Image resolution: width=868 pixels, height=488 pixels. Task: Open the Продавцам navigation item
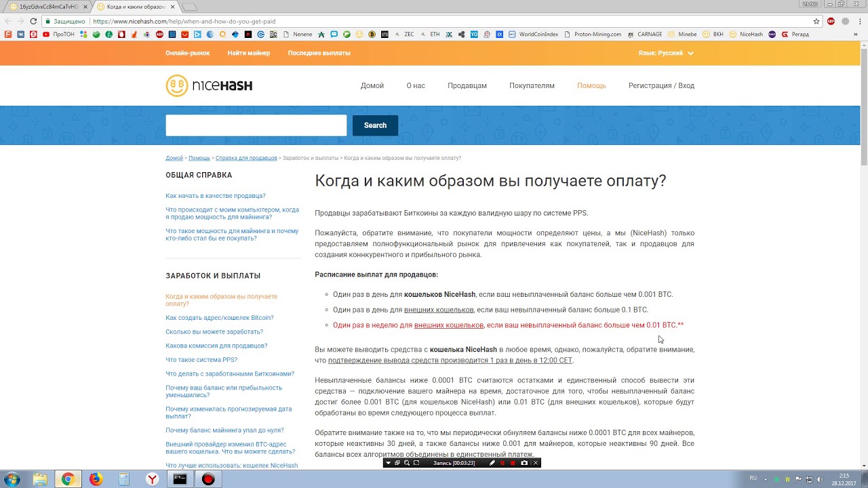click(x=467, y=85)
